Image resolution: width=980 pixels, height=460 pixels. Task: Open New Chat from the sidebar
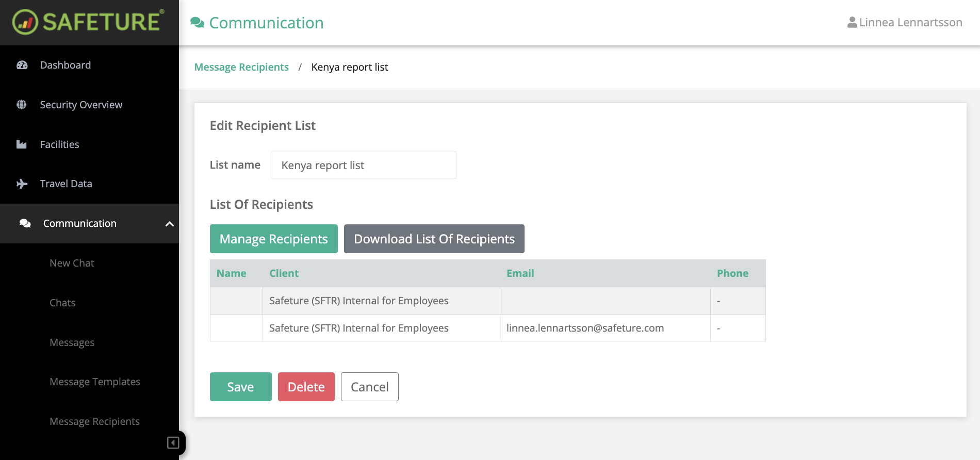pos(72,263)
